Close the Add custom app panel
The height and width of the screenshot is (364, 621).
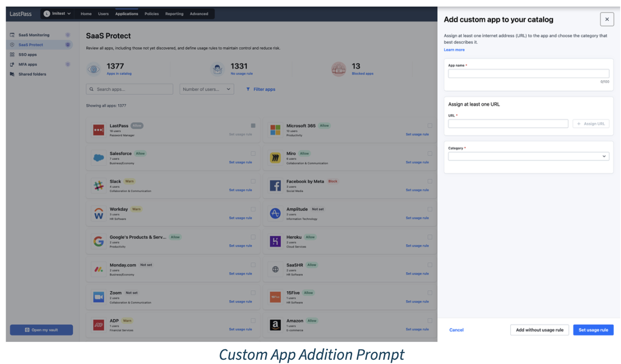click(607, 19)
